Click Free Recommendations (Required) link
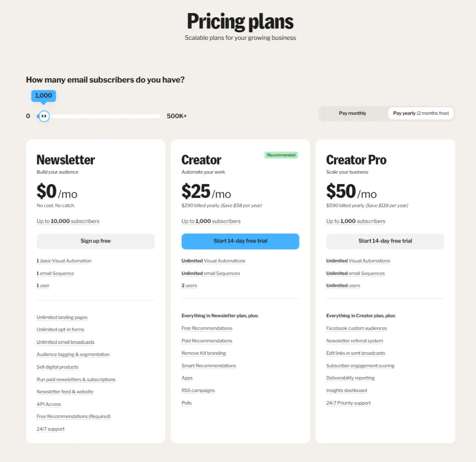This screenshot has height=462, width=476. 73,416
